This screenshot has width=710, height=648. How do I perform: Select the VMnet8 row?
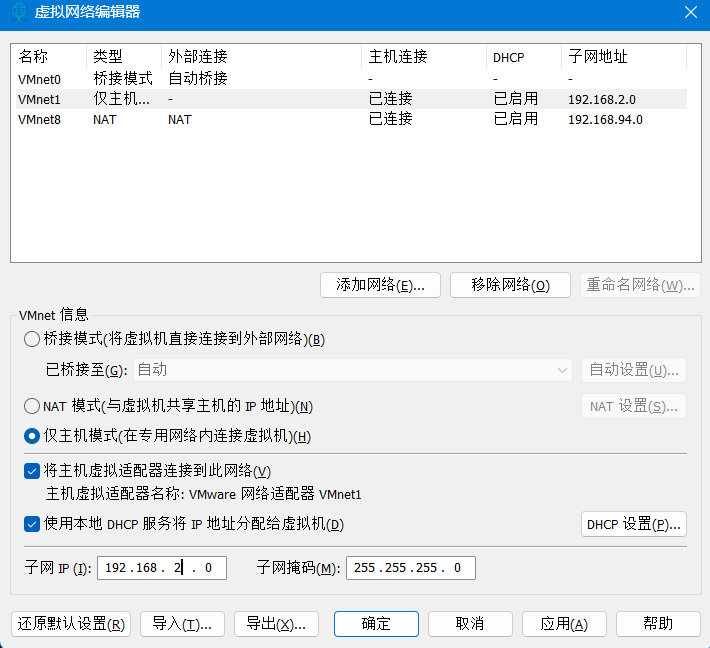tap(351, 120)
